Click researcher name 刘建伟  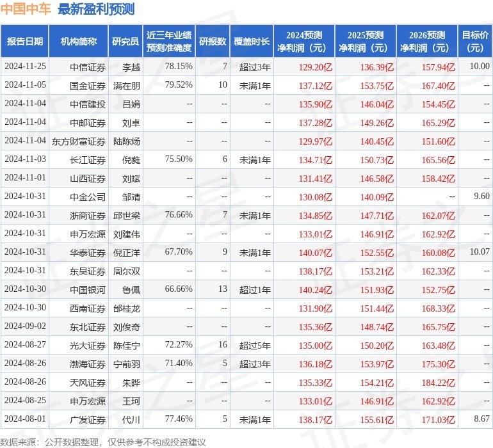tap(127, 234)
